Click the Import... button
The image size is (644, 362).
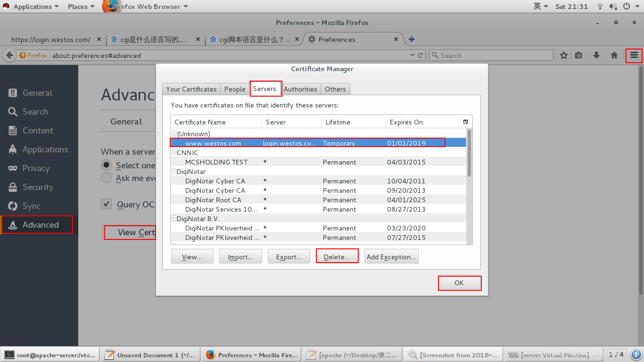click(240, 257)
